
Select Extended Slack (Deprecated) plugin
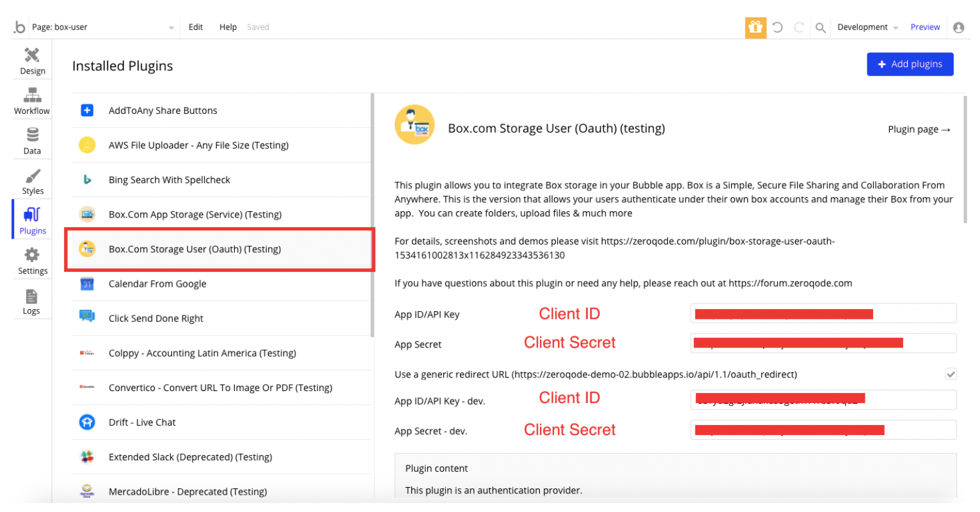(221, 457)
